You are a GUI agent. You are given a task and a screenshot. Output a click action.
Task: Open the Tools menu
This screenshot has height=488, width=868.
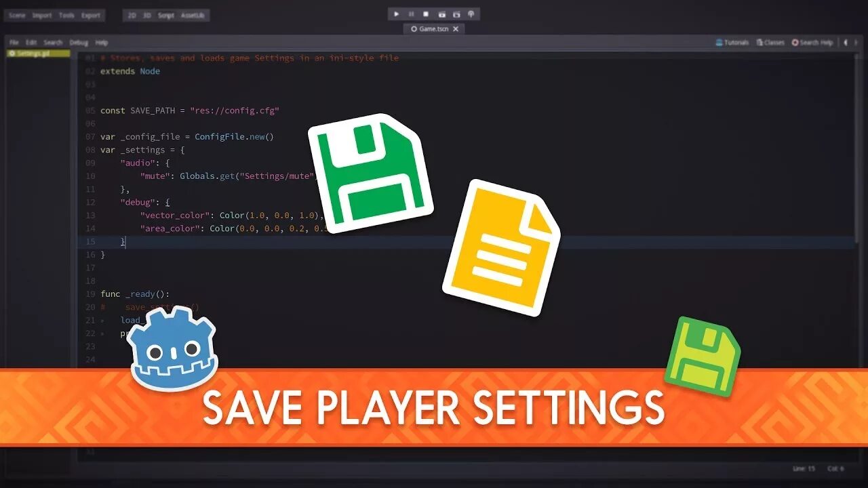[x=66, y=15]
